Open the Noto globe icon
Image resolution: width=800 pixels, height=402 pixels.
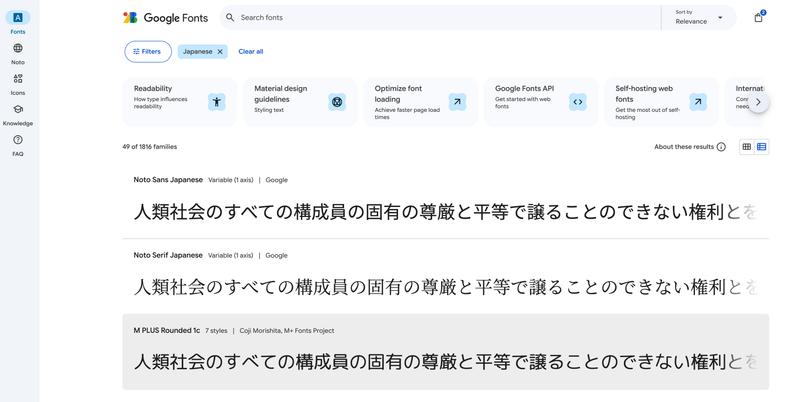point(18,48)
